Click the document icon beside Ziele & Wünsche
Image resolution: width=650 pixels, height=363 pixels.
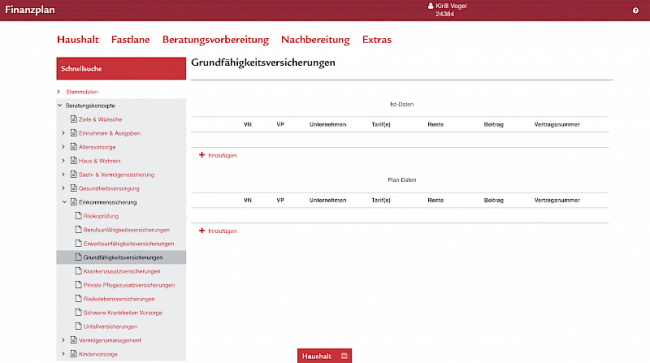click(x=73, y=119)
